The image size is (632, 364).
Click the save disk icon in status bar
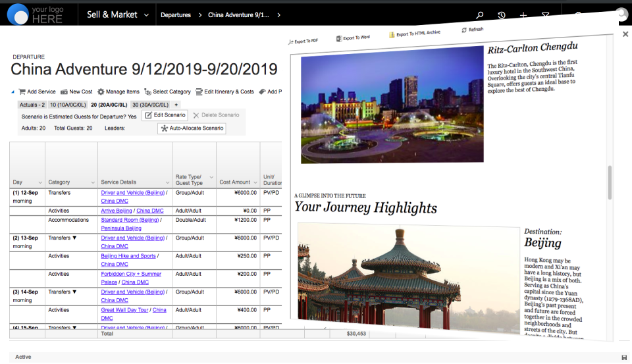[x=624, y=357]
